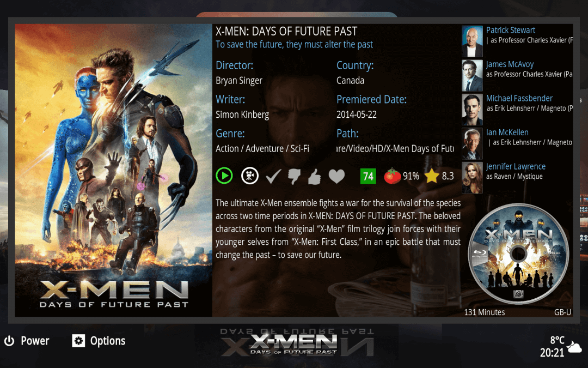Open James McAvoy actor photo
This screenshot has width=588, height=368.
(472, 75)
